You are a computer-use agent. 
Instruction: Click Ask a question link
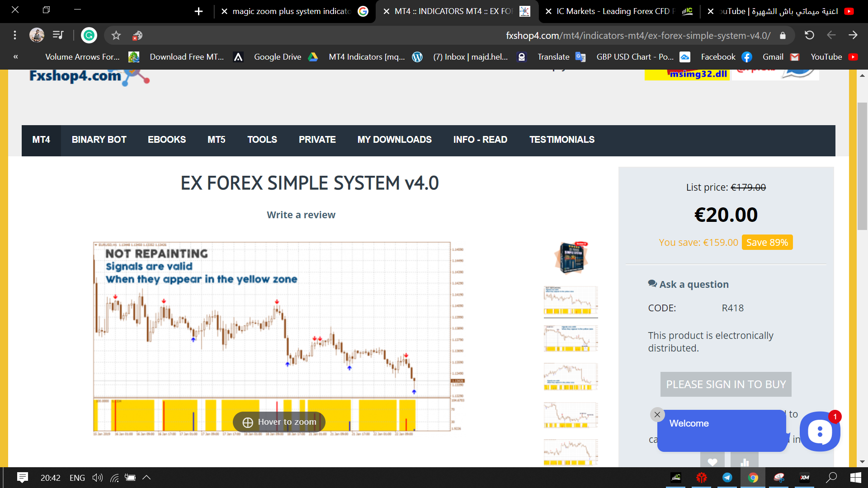pos(693,284)
